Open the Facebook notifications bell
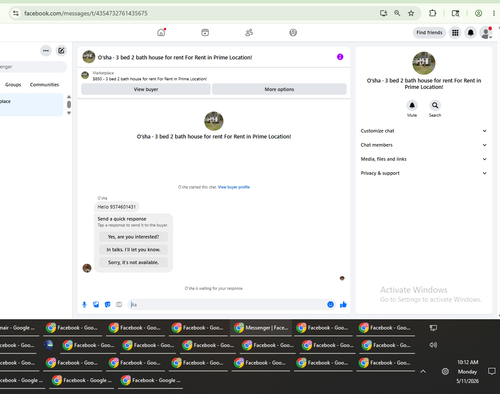The image size is (500, 394). [x=471, y=32]
